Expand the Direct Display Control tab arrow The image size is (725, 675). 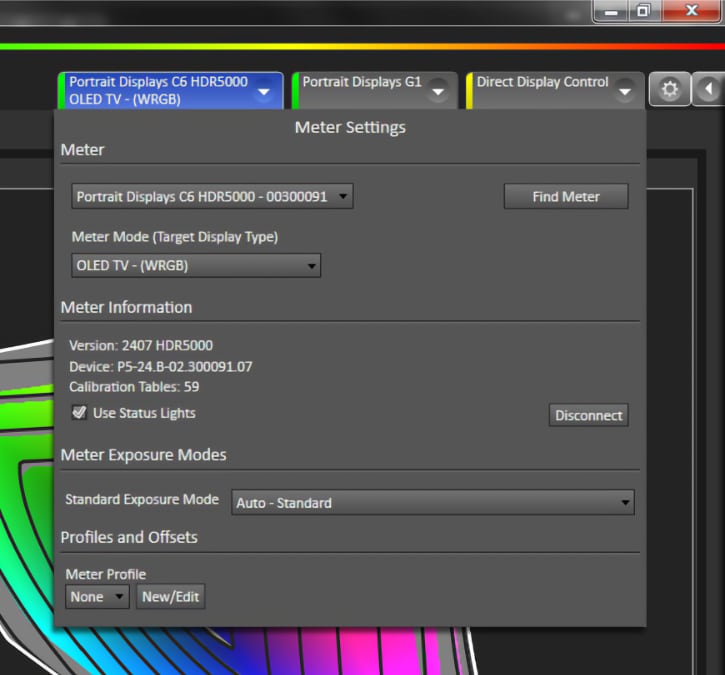pyautogui.click(x=625, y=92)
